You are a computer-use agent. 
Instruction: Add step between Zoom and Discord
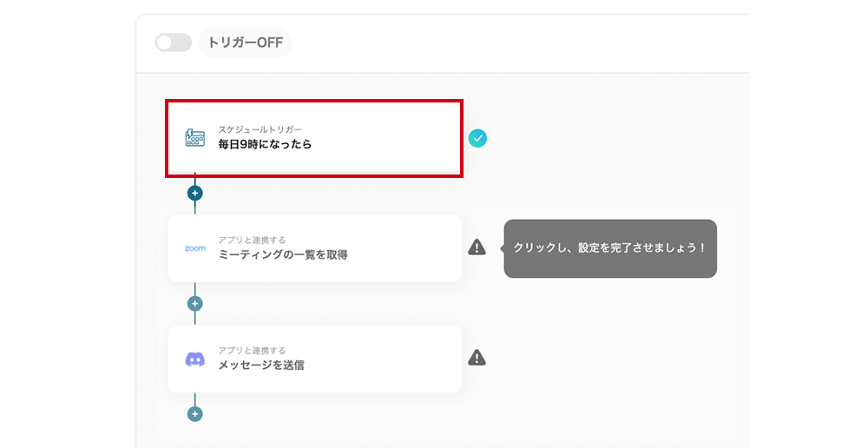pos(194,304)
